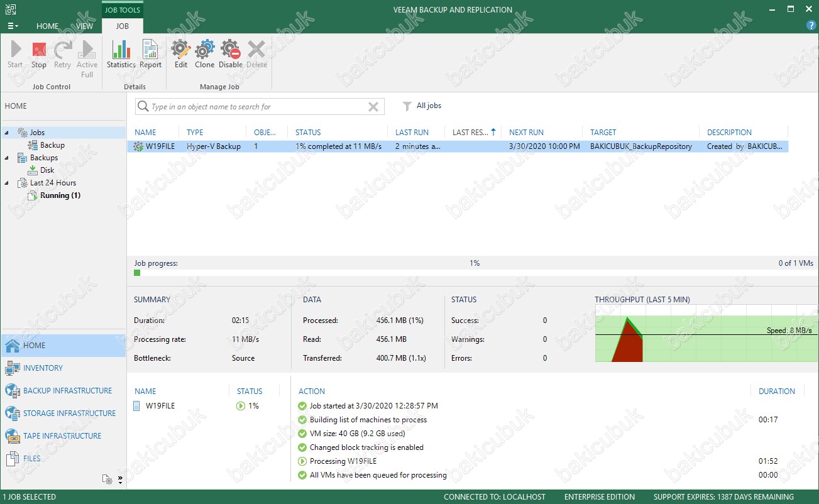Click the W19FILE job gear icon
This screenshot has height=504, width=819.
138,146
